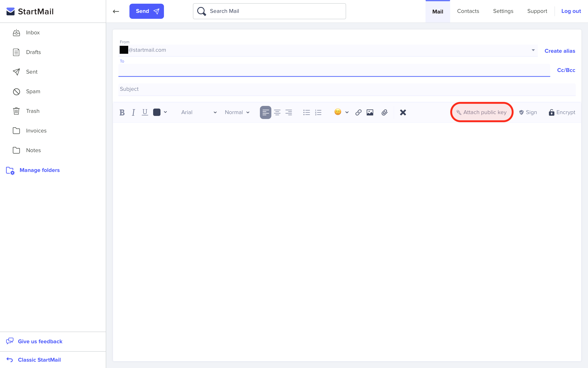Image resolution: width=588 pixels, height=368 pixels.
Task: Switch to the Mail tab
Action: (438, 11)
